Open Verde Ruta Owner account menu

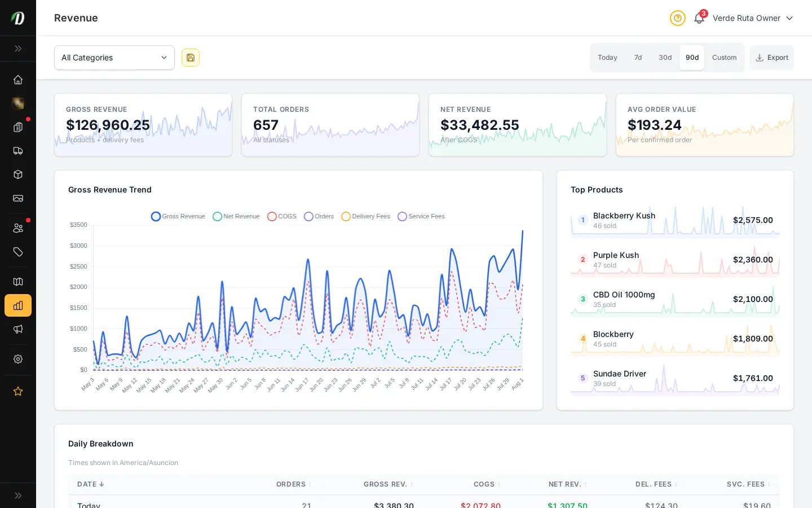753,18
